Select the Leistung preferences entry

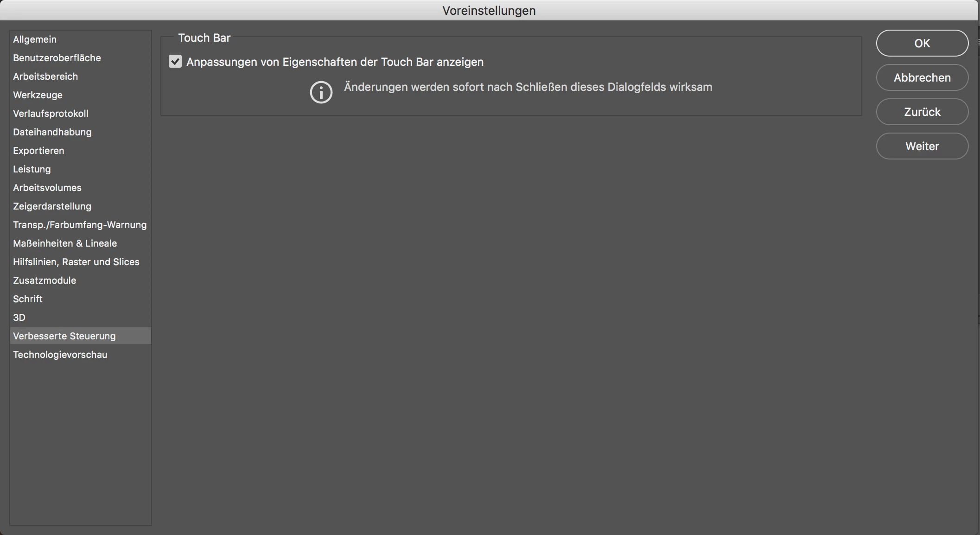click(x=32, y=169)
